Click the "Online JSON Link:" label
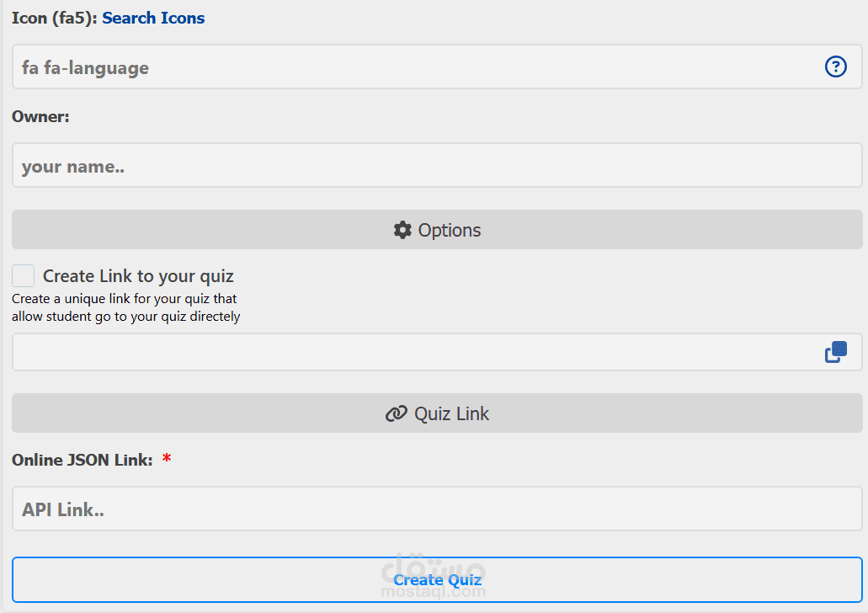 tap(83, 460)
